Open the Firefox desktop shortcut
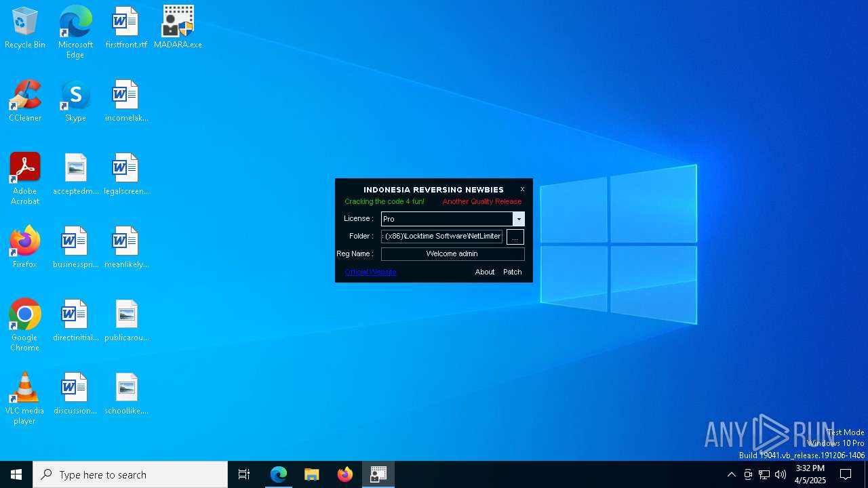Image resolution: width=868 pixels, height=488 pixels. (25, 247)
